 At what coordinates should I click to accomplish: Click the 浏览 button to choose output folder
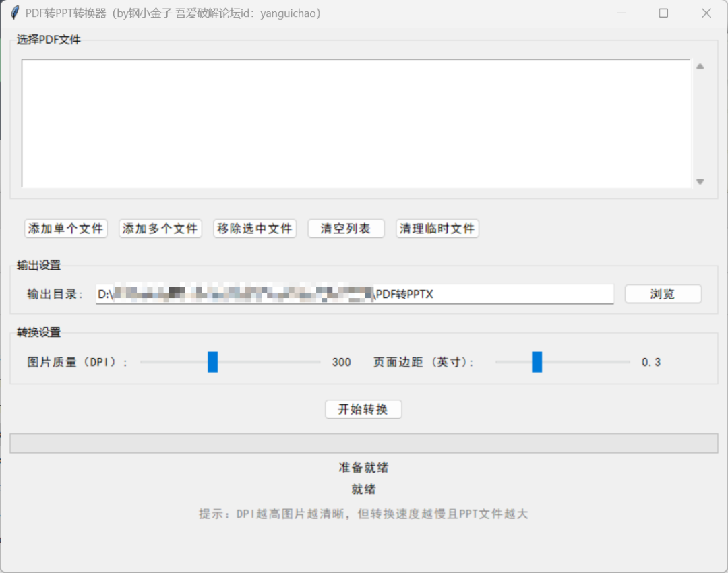(x=663, y=294)
